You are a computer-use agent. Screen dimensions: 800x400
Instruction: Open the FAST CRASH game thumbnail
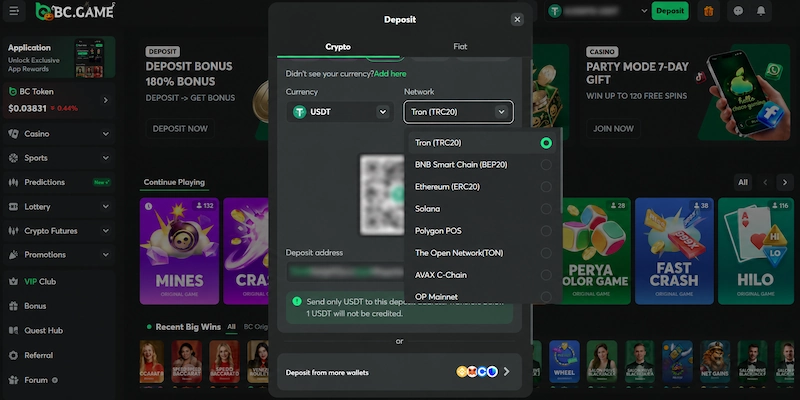(674, 251)
